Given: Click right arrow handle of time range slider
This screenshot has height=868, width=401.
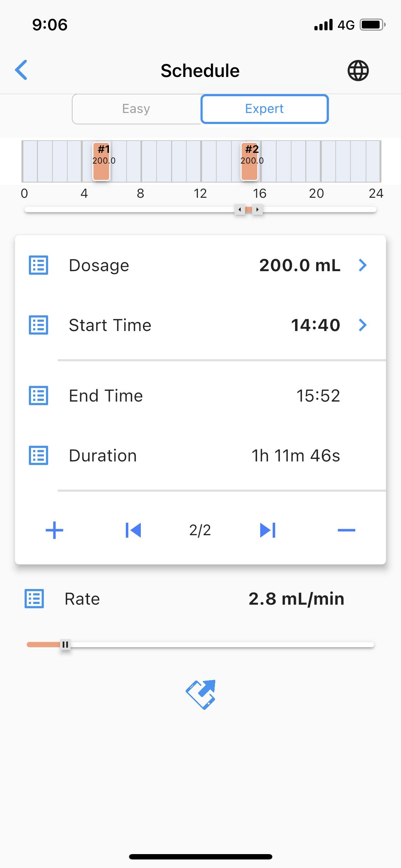Looking at the screenshot, I should coord(257,210).
